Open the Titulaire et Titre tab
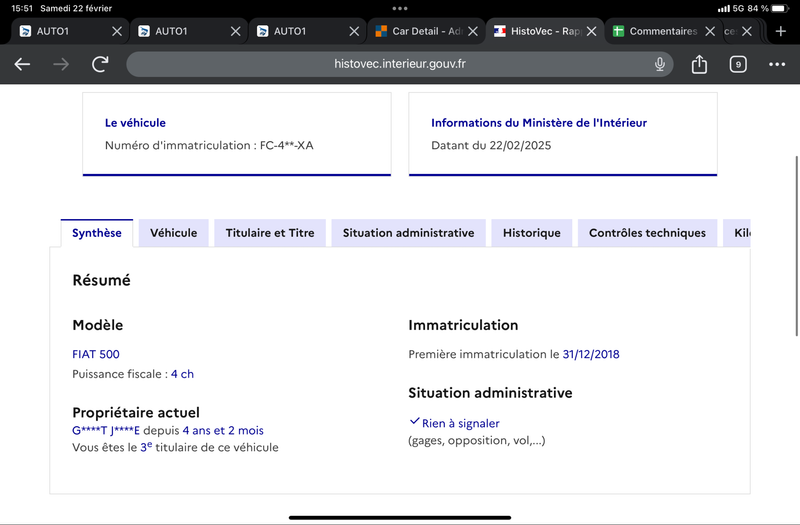This screenshot has width=800, height=525. 270,233
